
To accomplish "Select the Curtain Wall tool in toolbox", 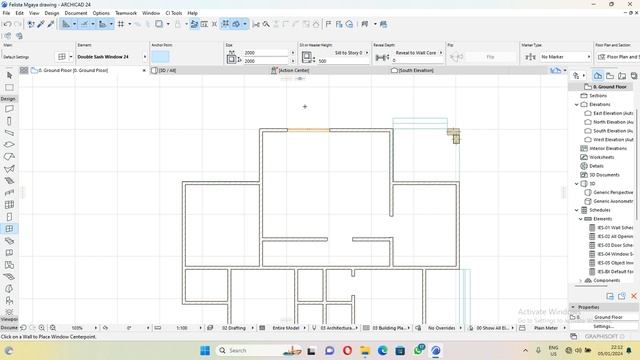I will point(9,204).
